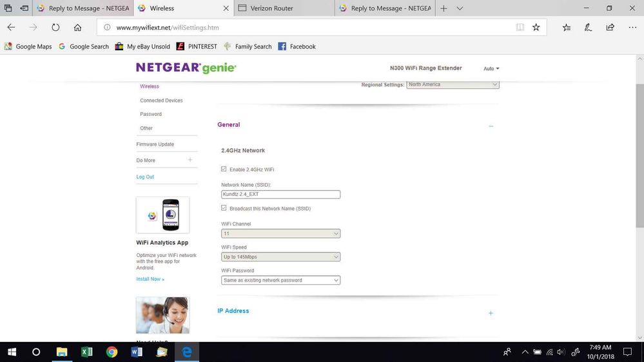644x362 pixels.
Task: Open Regional Settings North America dropdown
Action: pos(453,84)
